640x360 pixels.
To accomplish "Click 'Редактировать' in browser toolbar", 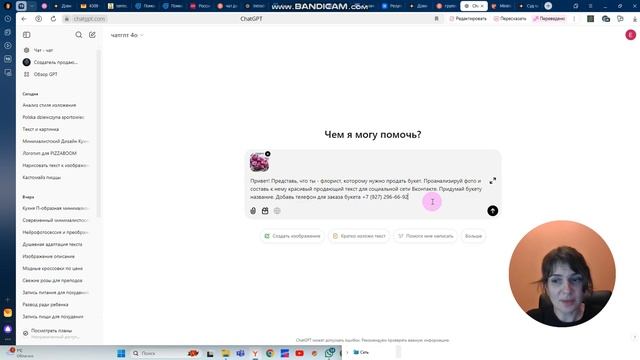I will (x=468, y=19).
